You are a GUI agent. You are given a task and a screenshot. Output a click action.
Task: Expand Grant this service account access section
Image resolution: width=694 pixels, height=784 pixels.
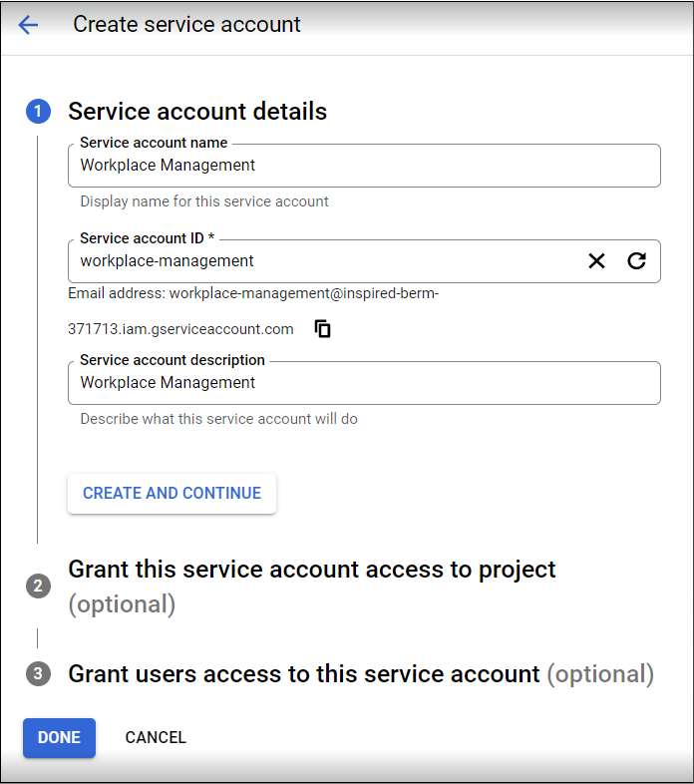(311, 587)
